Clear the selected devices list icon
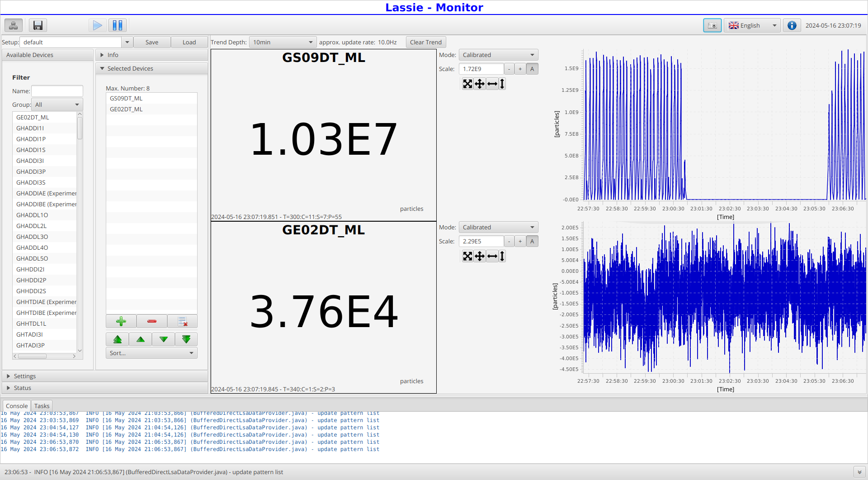This screenshot has width=868, height=480. click(183, 321)
